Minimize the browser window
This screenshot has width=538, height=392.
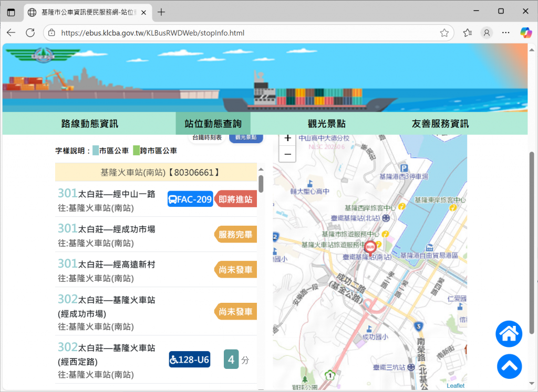point(476,11)
